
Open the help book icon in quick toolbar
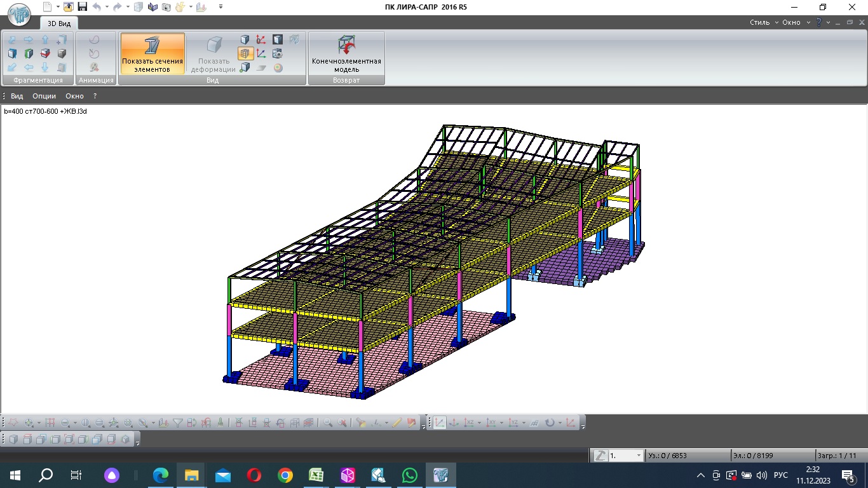pyautogui.click(x=152, y=7)
